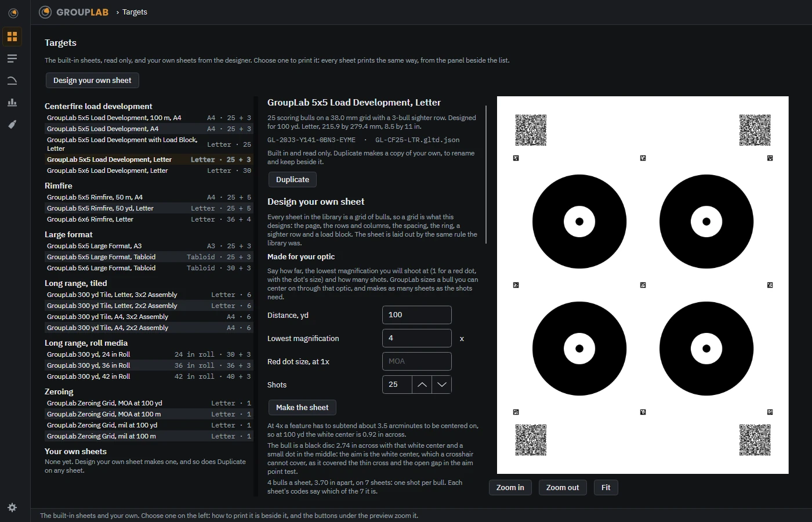Select GroupLab 6x6 Rimfire, Letter
The height and width of the screenshot is (522, 812).
(149, 219)
